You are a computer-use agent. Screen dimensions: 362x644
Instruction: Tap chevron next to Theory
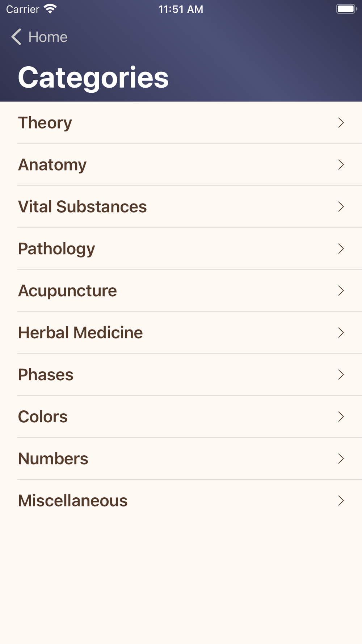pyautogui.click(x=341, y=123)
